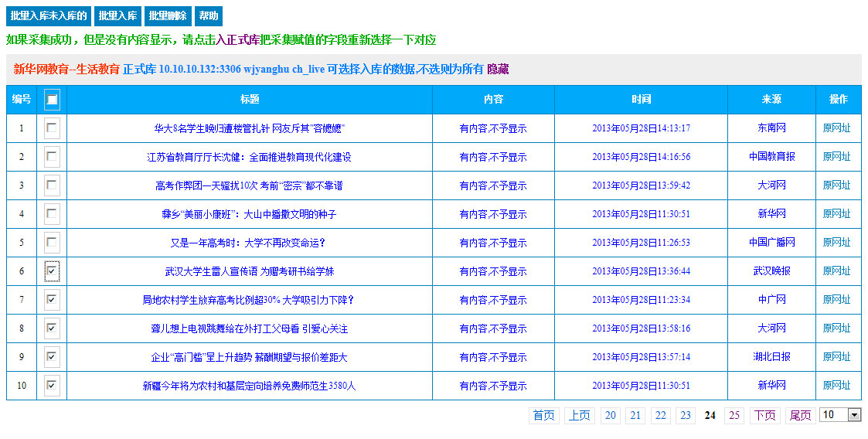Open article title 江苏省教育厅厅长沈健

pos(249,157)
